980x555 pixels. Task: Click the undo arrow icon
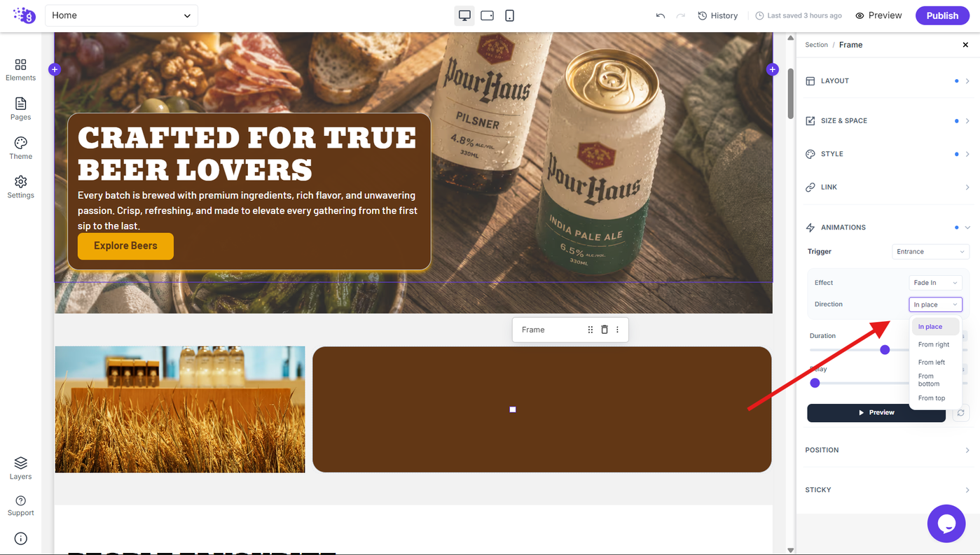click(660, 15)
